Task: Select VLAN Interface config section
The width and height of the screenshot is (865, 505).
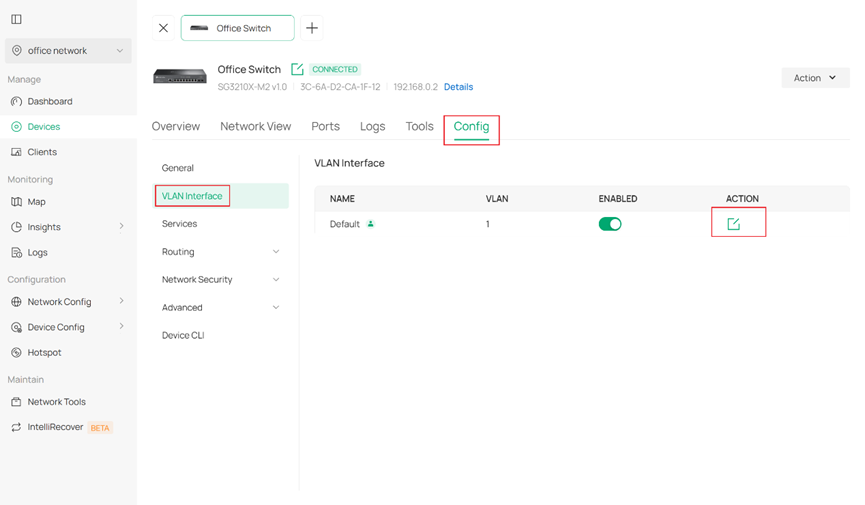Action: coord(221,196)
